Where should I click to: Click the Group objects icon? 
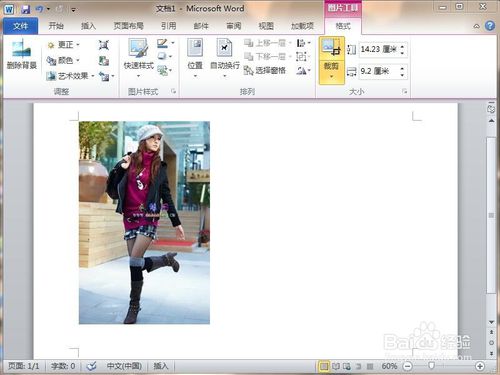pyautogui.click(x=302, y=56)
